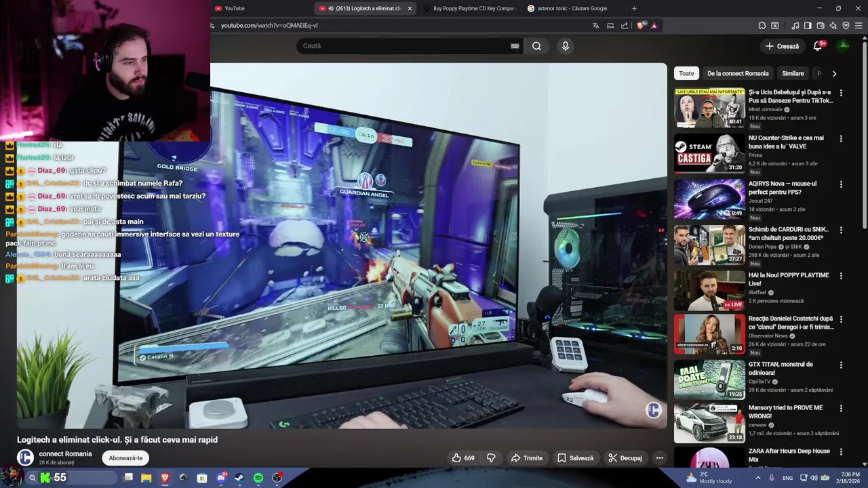868x488 pixels.
Task: Open the volume speaker icon in system tray
Action: (x=814, y=478)
